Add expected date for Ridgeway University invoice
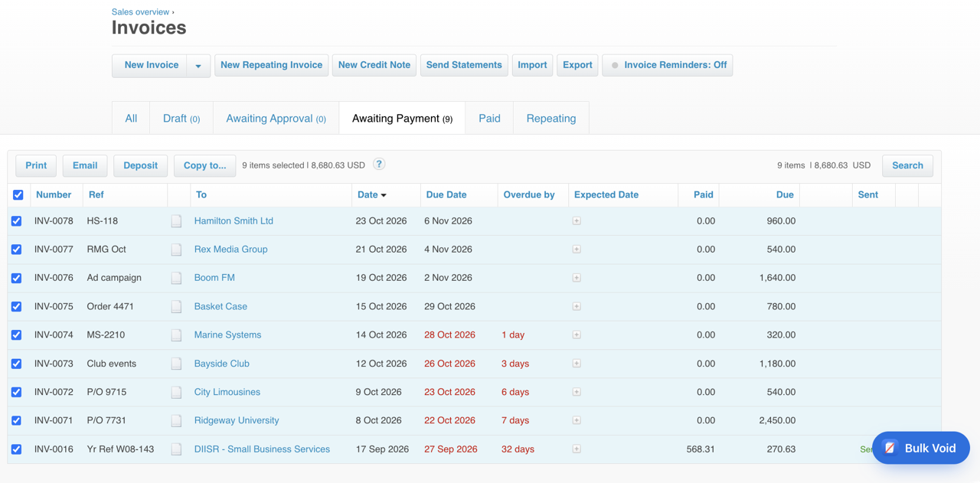980x483 pixels. point(577,420)
